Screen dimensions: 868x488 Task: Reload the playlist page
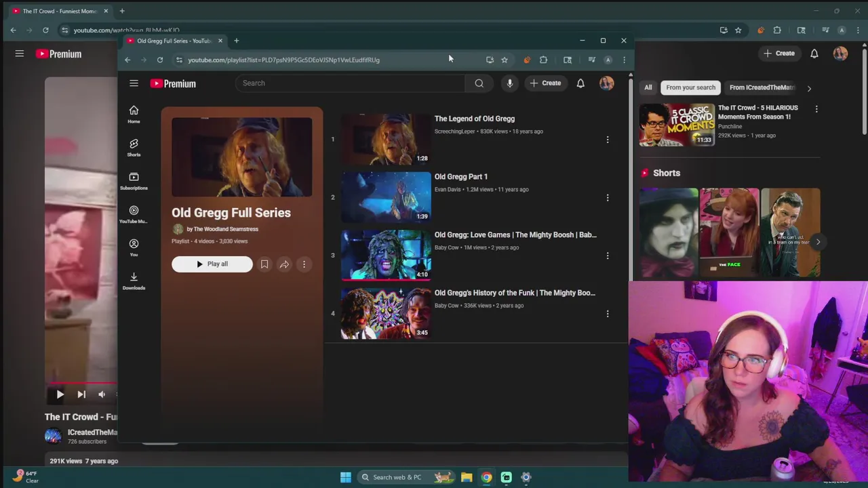[160, 60]
